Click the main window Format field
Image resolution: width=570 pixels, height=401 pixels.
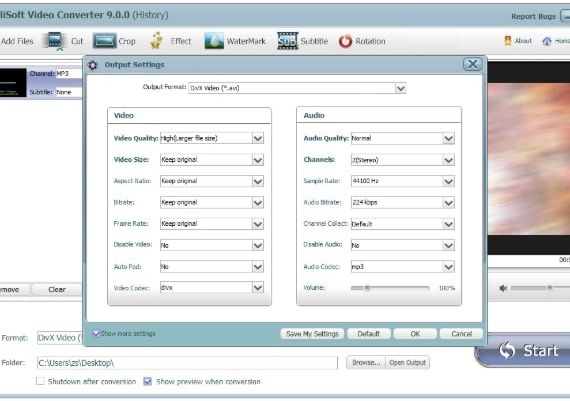60,338
